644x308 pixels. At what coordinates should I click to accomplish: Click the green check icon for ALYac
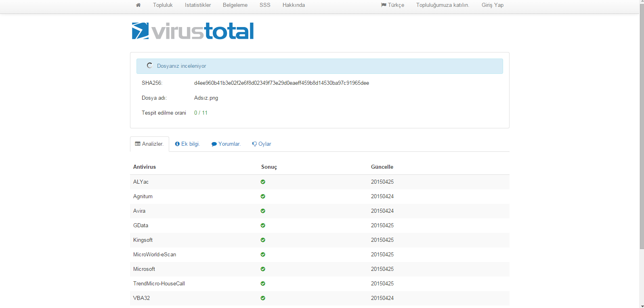coord(263,182)
